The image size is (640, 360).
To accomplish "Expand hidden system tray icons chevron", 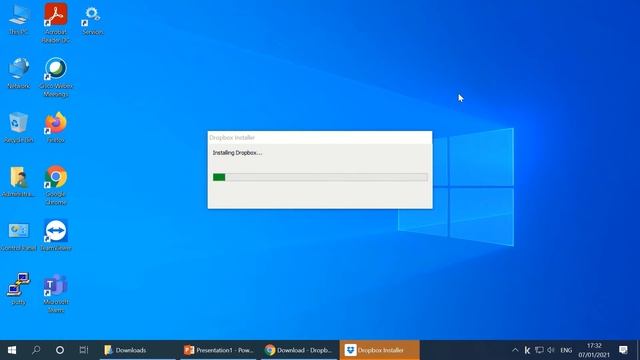I will point(515,350).
